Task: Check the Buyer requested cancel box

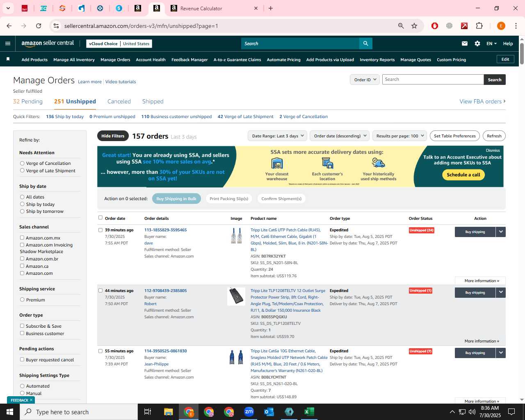Action: click(x=22, y=360)
